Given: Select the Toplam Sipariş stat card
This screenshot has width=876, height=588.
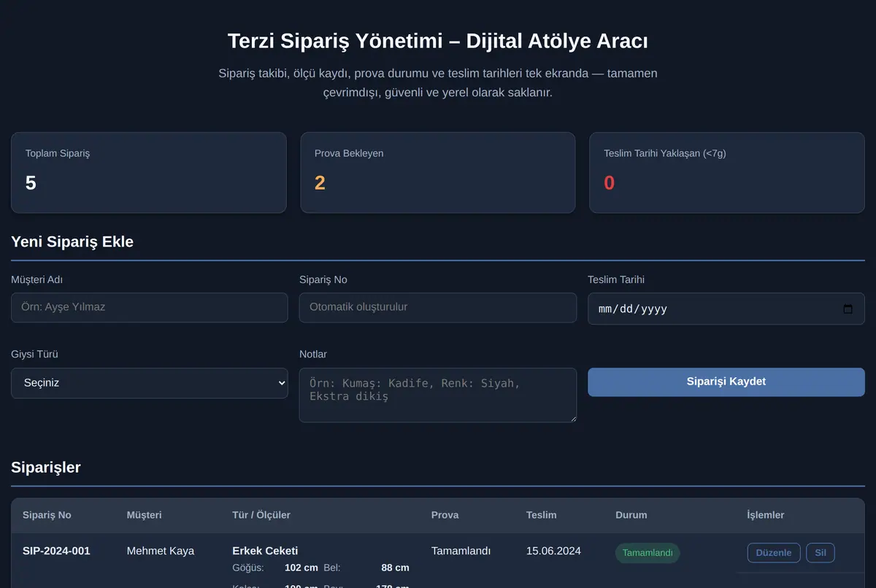Looking at the screenshot, I should coord(149,173).
